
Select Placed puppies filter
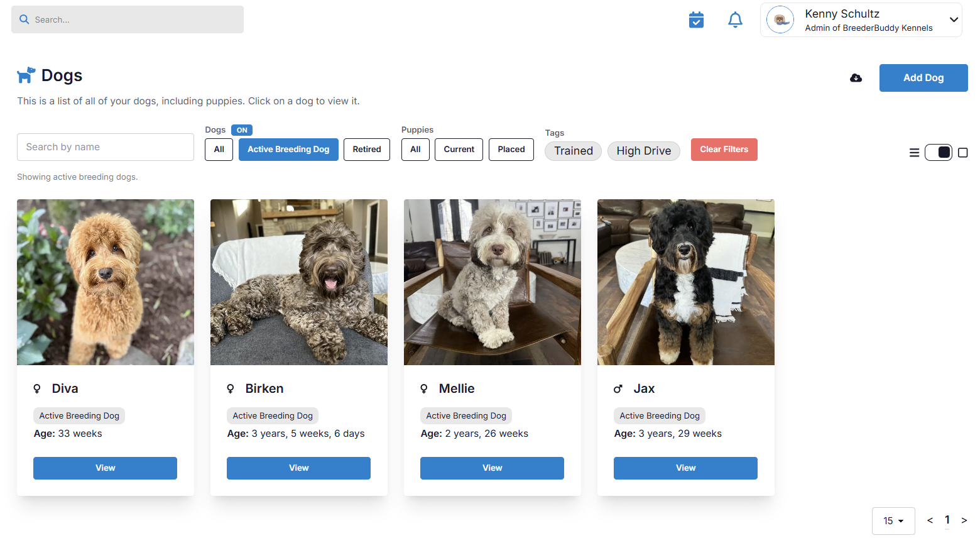coord(511,150)
